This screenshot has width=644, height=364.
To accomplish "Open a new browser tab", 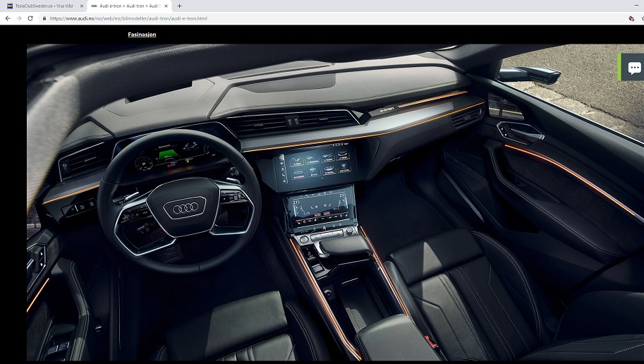I will (x=179, y=6).
